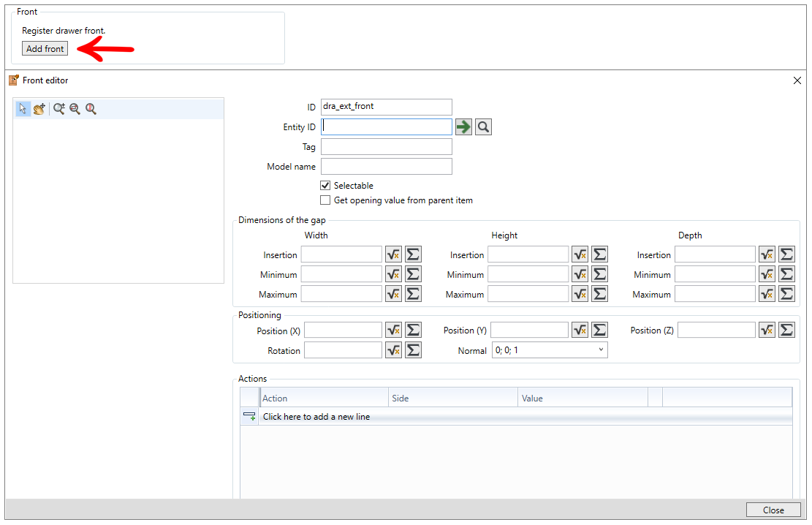This screenshot has width=812, height=525.
Task: Enable Get opening value from parent item
Action: pyautogui.click(x=325, y=200)
